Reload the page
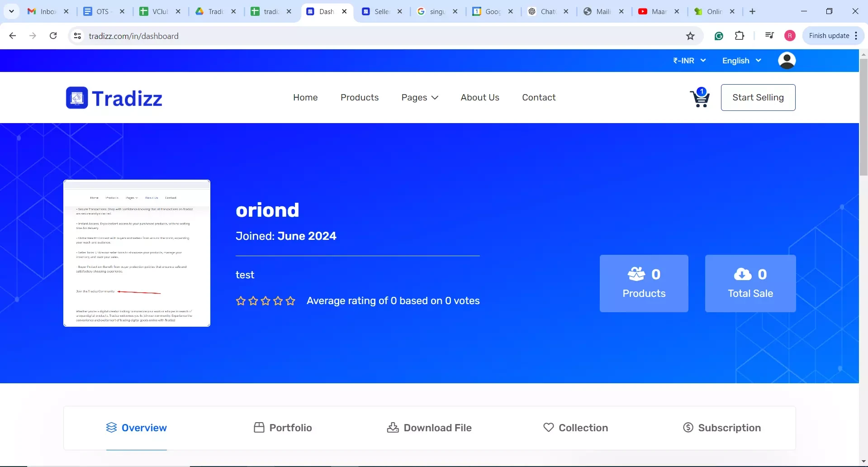The image size is (868, 467). (x=53, y=36)
